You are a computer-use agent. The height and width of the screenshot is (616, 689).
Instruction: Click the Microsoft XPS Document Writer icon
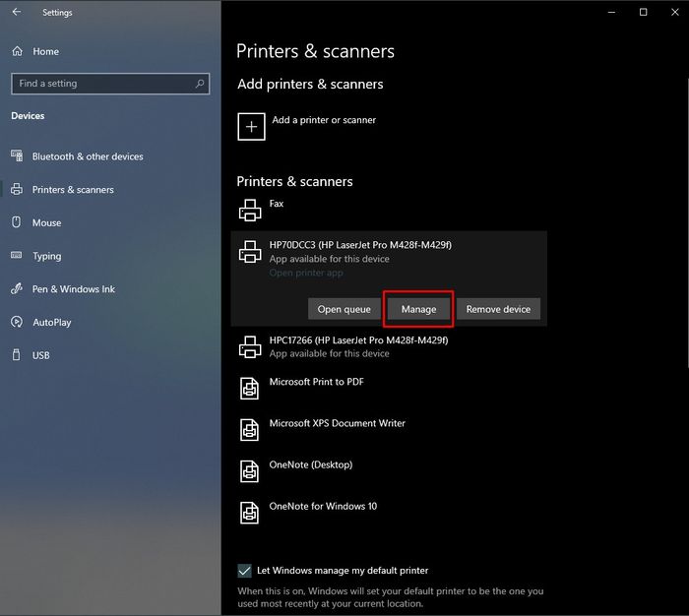point(250,430)
